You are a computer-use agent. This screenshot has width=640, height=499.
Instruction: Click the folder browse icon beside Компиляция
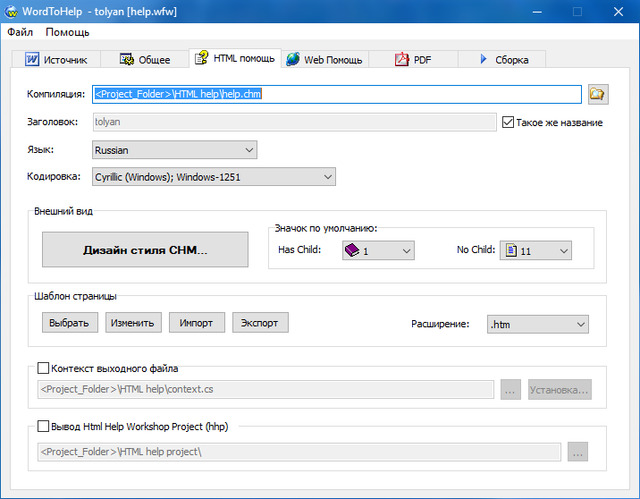point(598,94)
